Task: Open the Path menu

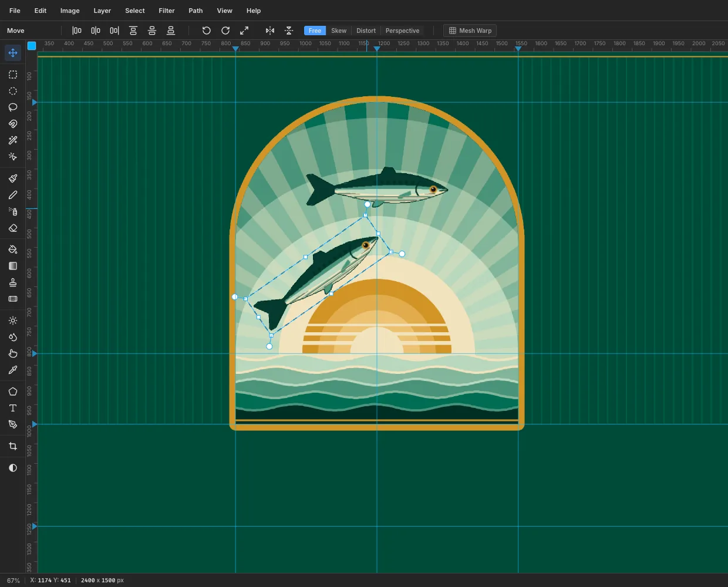Action: coord(196,11)
